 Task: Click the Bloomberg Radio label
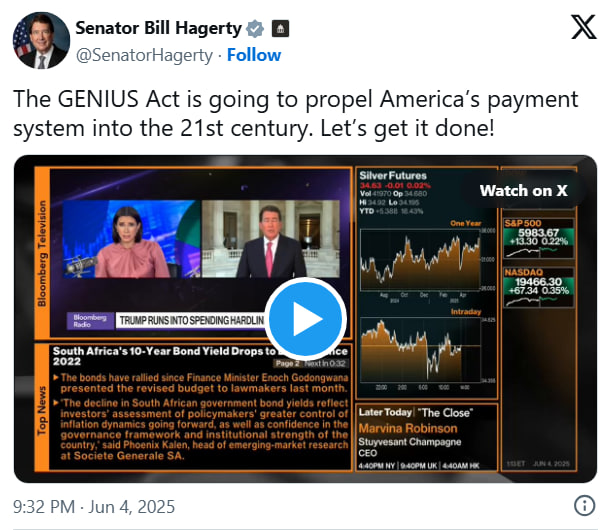(x=91, y=321)
